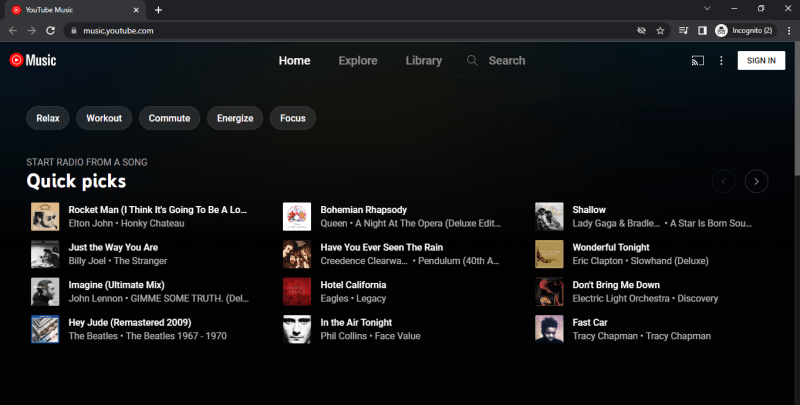Bookmark this page with the star icon
The image size is (800, 405).
point(660,31)
